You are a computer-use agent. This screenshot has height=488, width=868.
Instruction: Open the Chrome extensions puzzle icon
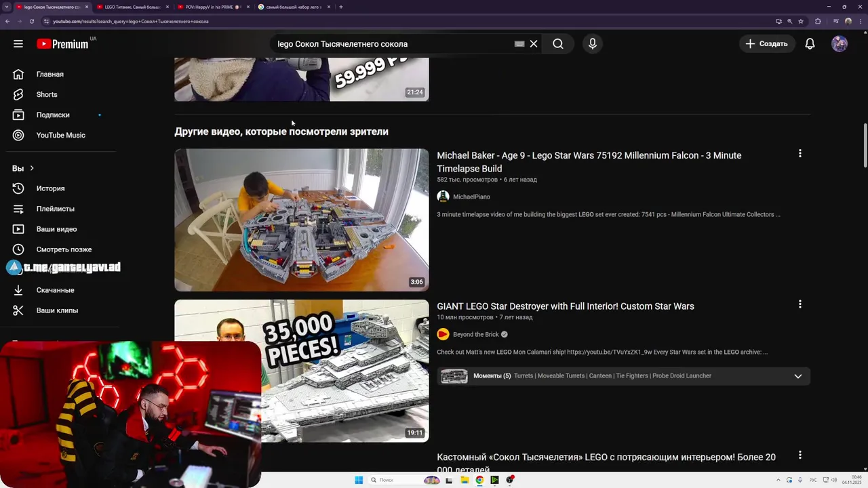click(x=818, y=21)
